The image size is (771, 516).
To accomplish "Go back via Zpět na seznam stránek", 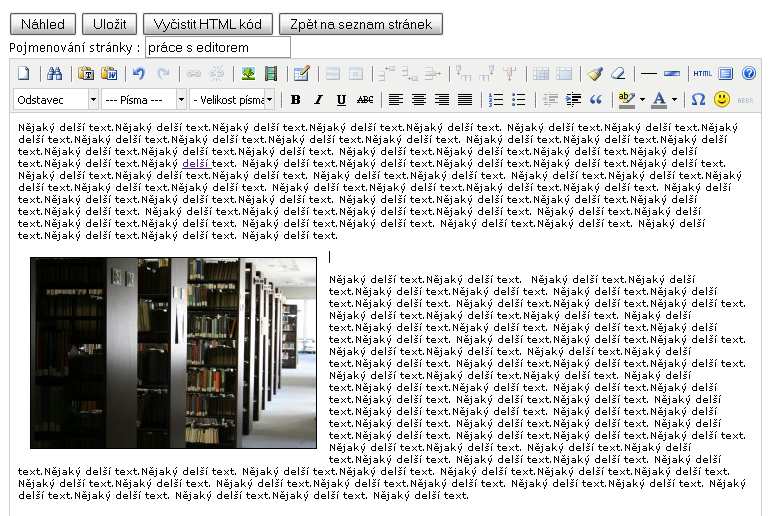I will point(361,24).
